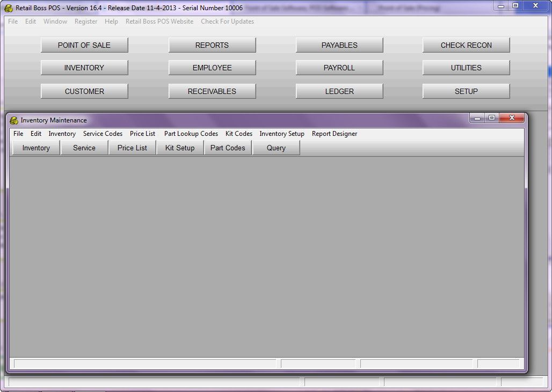
Task: Click the Query toolbar button
Action: tap(276, 148)
